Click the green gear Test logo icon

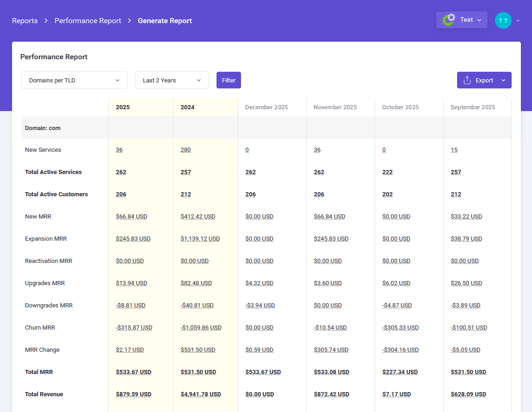(x=449, y=20)
